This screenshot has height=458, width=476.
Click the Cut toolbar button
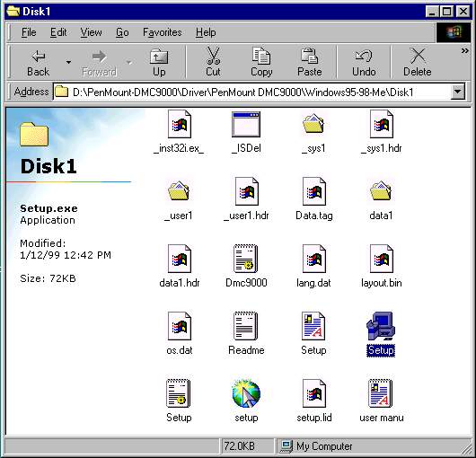[213, 62]
